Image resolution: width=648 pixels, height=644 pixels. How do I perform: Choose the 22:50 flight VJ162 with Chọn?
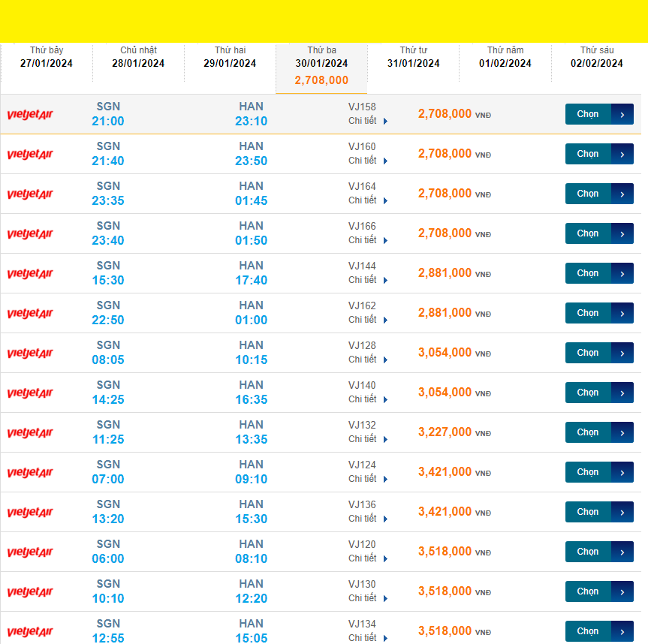point(588,313)
